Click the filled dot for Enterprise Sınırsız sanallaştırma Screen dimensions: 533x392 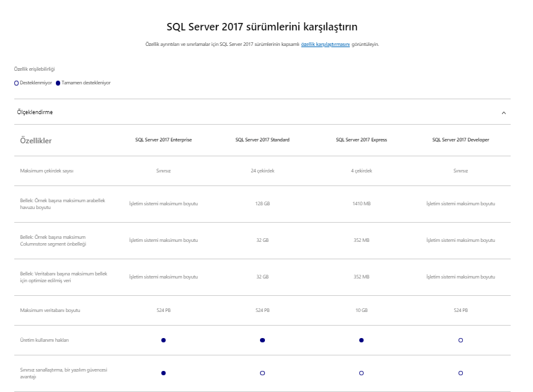point(164,373)
